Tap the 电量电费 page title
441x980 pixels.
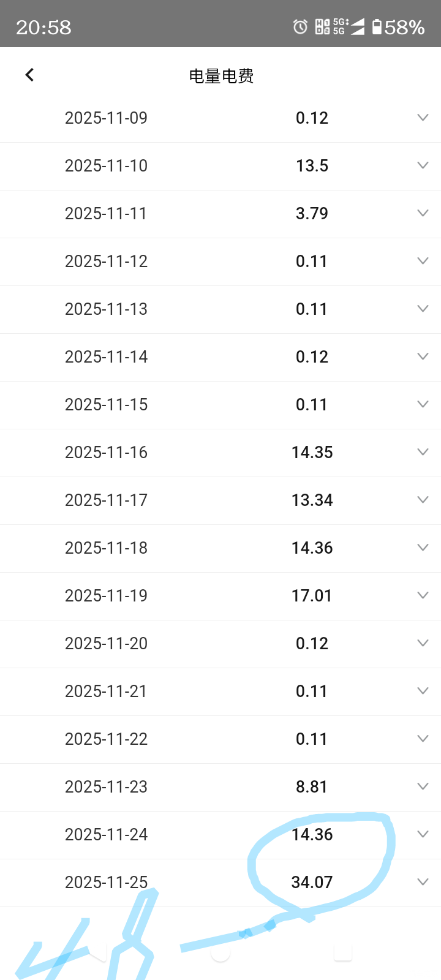pyautogui.click(x=221, y=76)
